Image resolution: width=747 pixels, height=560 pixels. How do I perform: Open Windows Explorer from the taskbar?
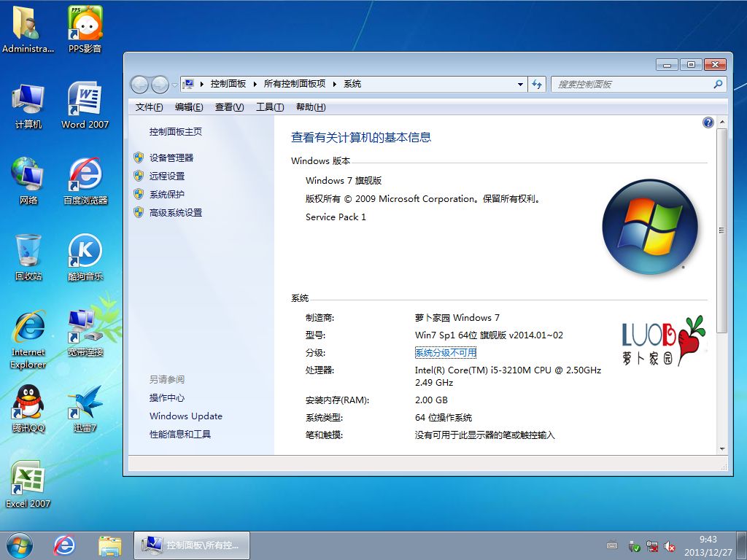109,545
